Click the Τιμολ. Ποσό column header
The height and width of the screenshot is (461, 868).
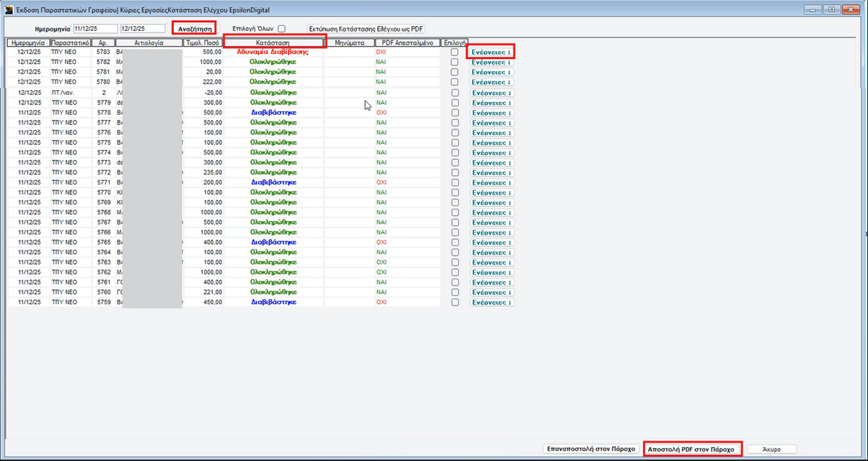coord(203,43)
